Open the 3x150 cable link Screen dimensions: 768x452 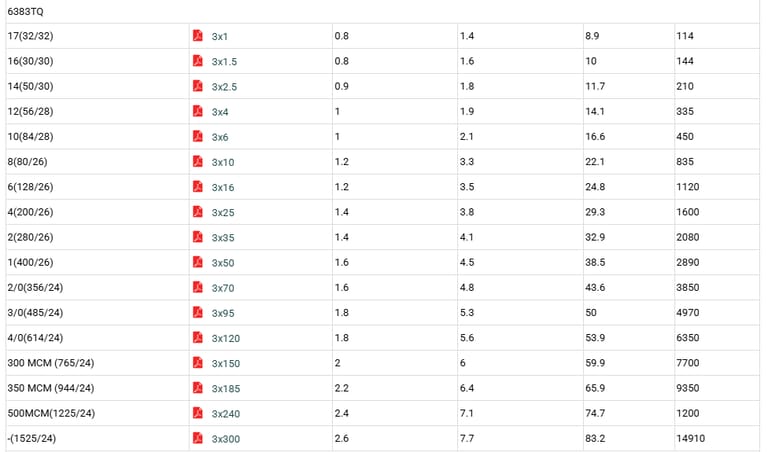point(225,363)
